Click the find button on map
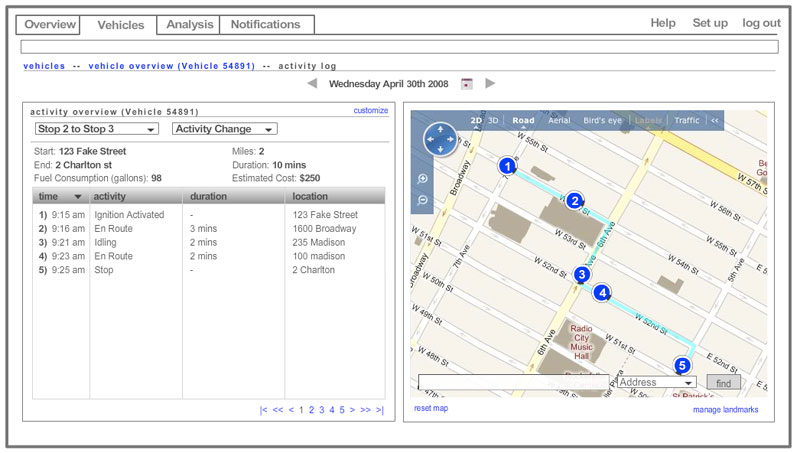800x453 pixels. 723,383
